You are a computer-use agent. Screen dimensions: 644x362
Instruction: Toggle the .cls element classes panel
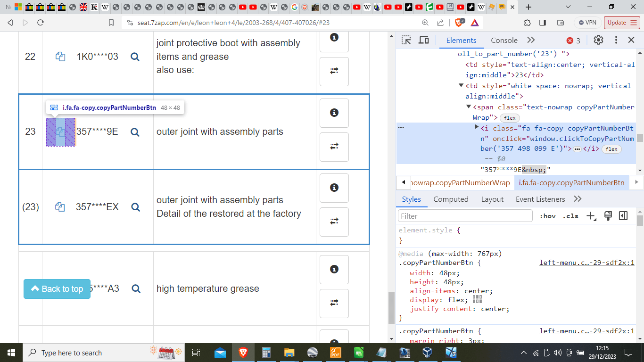[x=570, y=216]
